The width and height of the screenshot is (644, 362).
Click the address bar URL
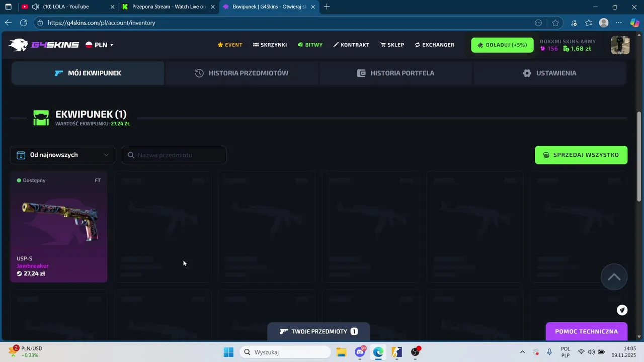(x=102, y=23)
